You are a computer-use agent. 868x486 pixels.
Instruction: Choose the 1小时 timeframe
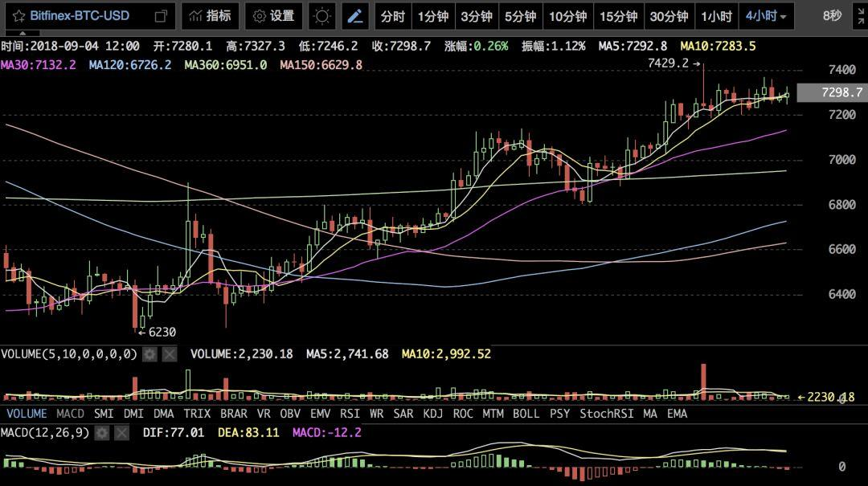[x=716, y=16]
